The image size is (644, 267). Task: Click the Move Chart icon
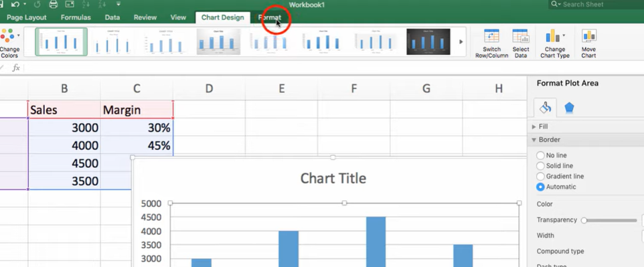[589, 36]
